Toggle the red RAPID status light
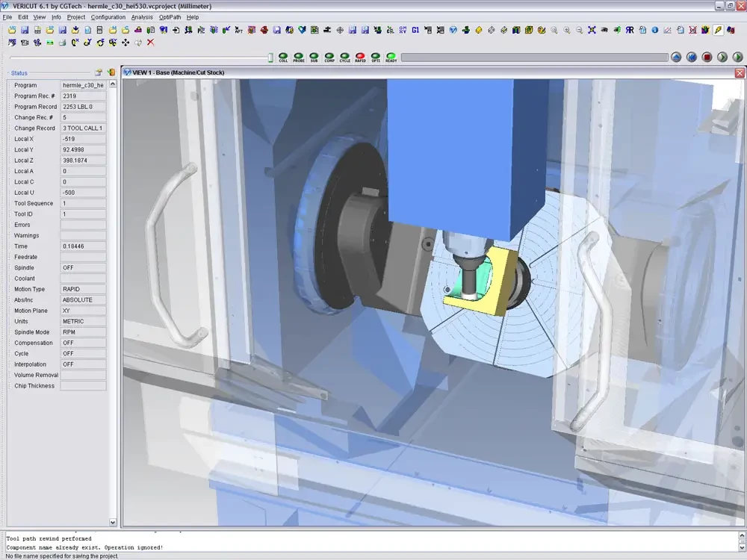Screen dimensions: 747x560 tap(360, 57)
